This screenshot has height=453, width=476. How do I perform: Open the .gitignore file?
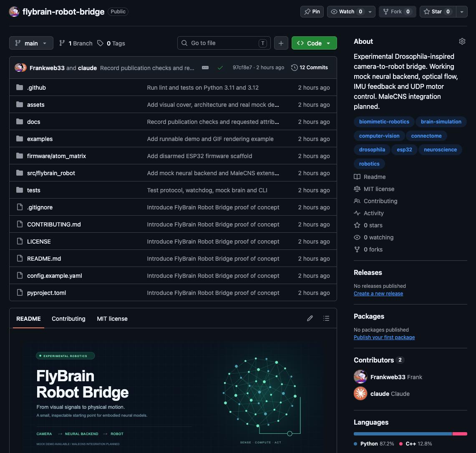[x=40, y=207]
